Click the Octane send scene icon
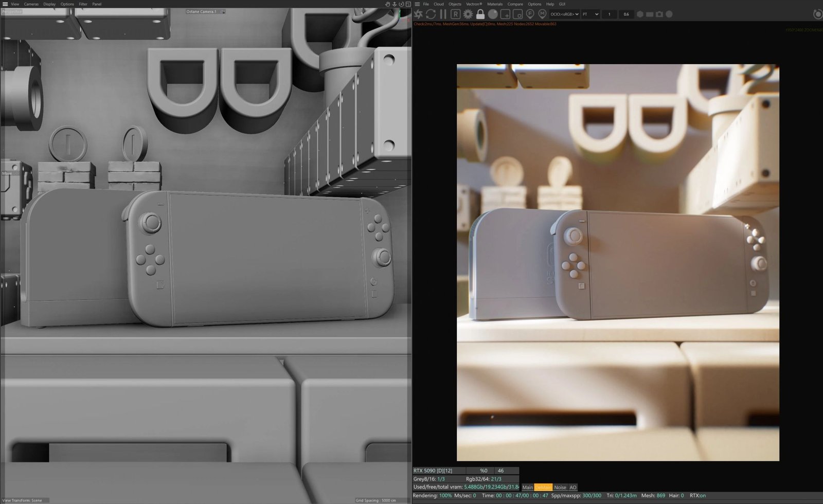 419,14
